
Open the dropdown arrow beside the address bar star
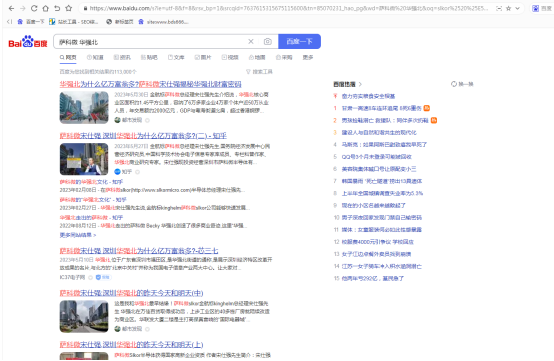pyautogui.click(x=518, y=8)
